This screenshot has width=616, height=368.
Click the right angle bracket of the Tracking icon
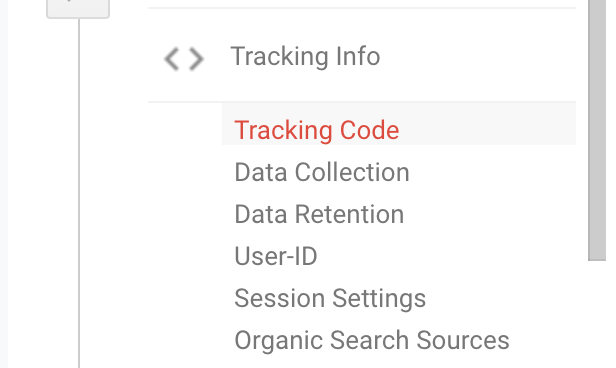196,59
